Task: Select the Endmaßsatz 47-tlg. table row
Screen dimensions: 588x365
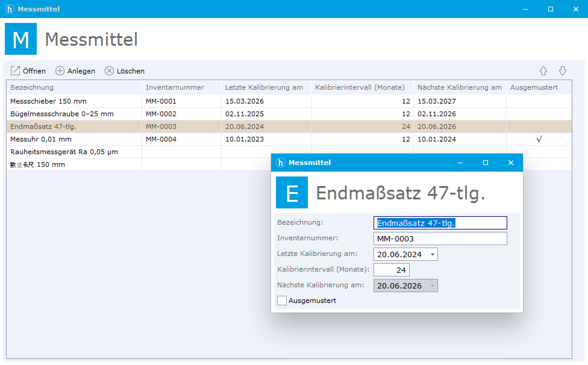Action: point(289,126)
